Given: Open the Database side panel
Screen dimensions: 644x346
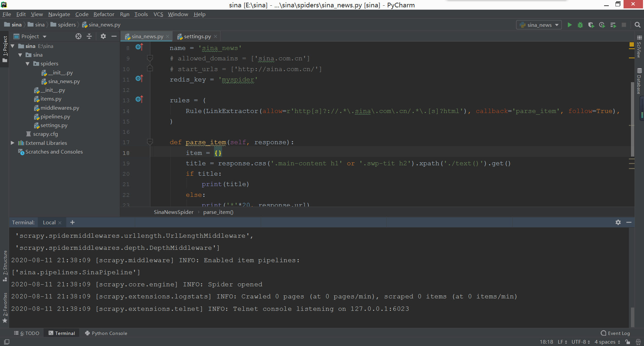Looking at the screenshot, I should pyautogui.click(x=639, y=81).
